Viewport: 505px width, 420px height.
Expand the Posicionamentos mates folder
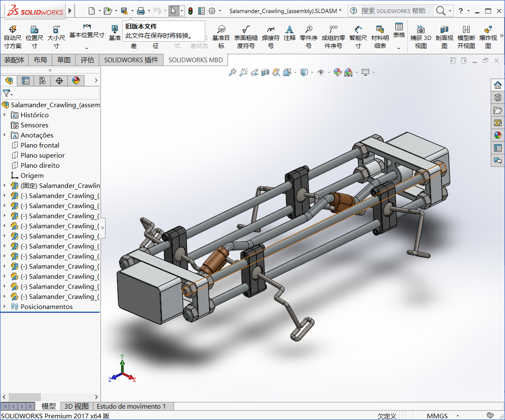[x=5, y=306]
